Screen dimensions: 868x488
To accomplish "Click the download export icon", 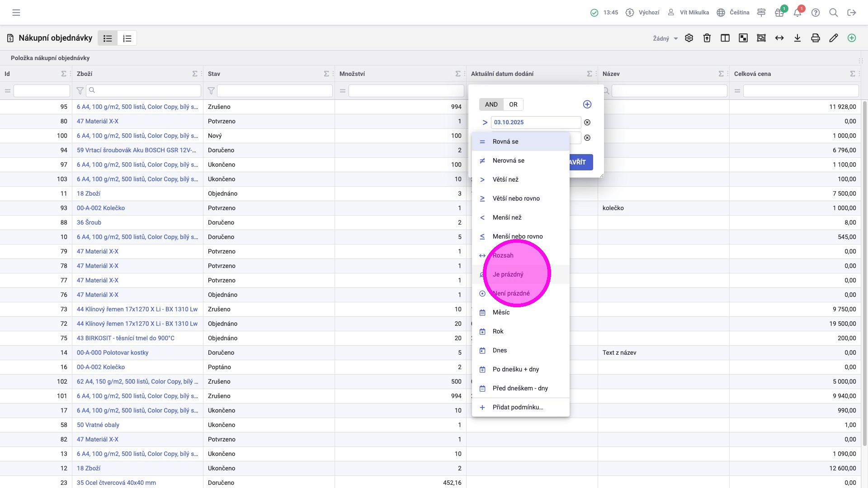I will [797, 38].
